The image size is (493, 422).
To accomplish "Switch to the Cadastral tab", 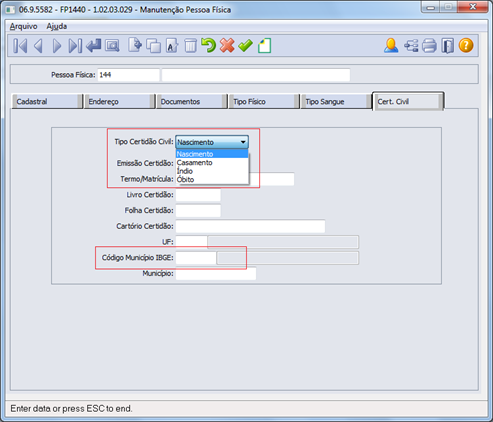I will tap(47, 101).
